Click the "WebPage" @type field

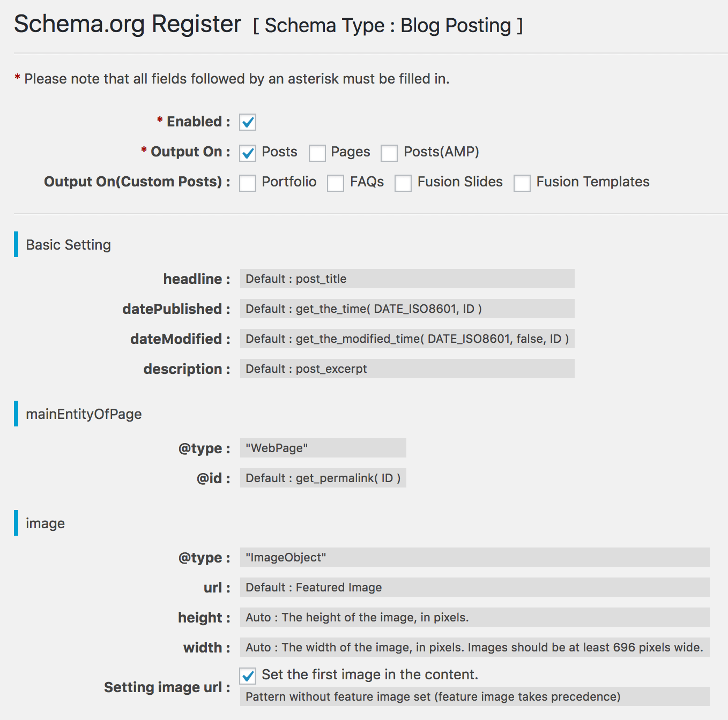click(323, 448)
